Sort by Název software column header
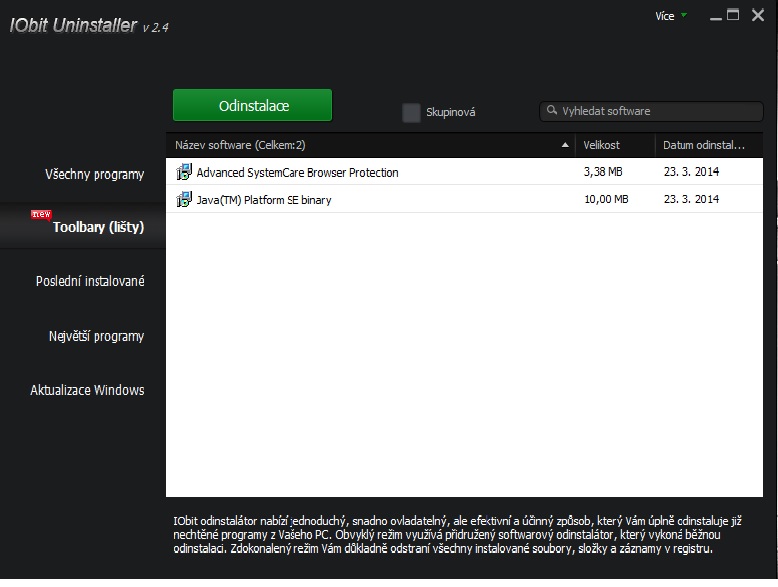The width and height of the screenshot is (778, 587). (370, 145)
